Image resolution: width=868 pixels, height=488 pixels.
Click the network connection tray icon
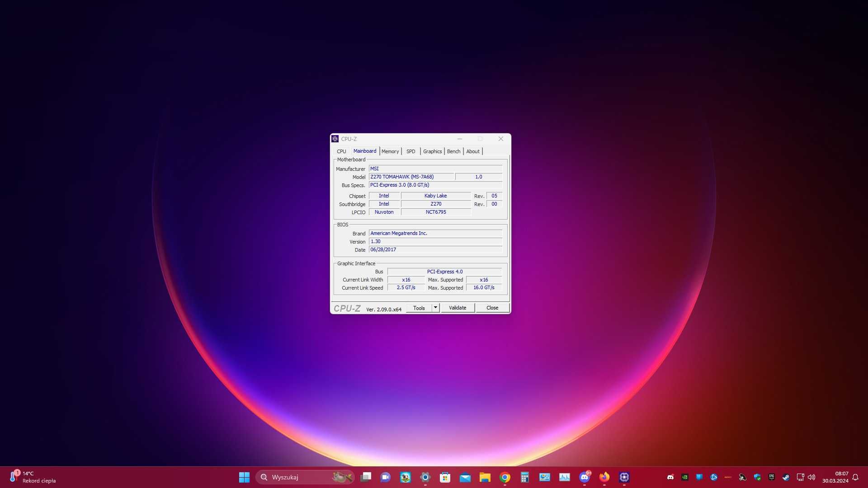[800, 477]
